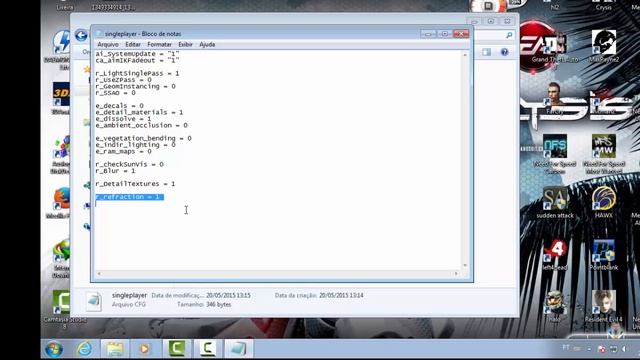
Task: Click the singleplayer file icon in details pane
Action: [94, 301]
